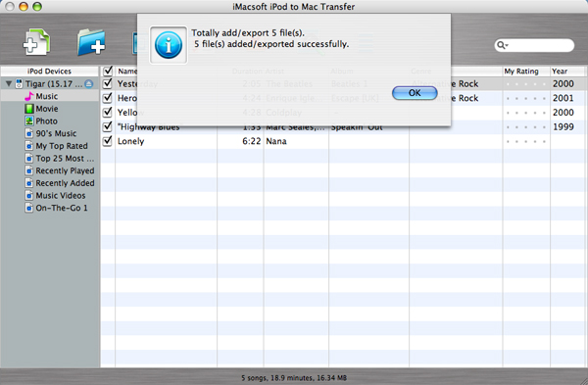The image size is (588, 385).
Task: Click the iPod Devices panel header
Action: tap(50, 71)
